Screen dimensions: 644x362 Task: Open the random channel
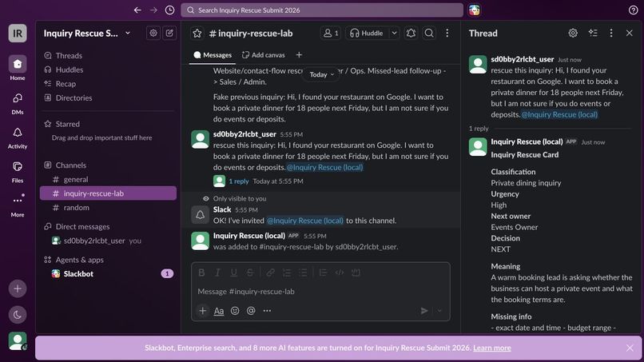pos(109,208)
